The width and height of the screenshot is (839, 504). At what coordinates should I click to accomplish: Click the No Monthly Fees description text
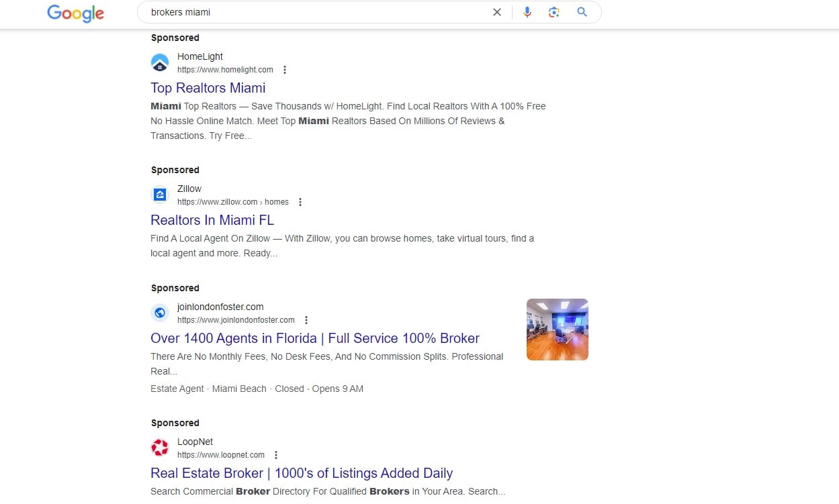327,364
